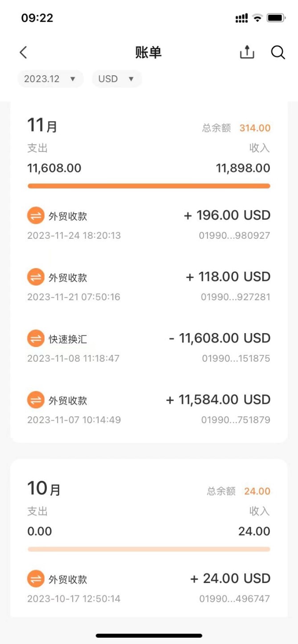Tap the back arrow icon
This screenshot has width=298, height=644.
point(24,52)
